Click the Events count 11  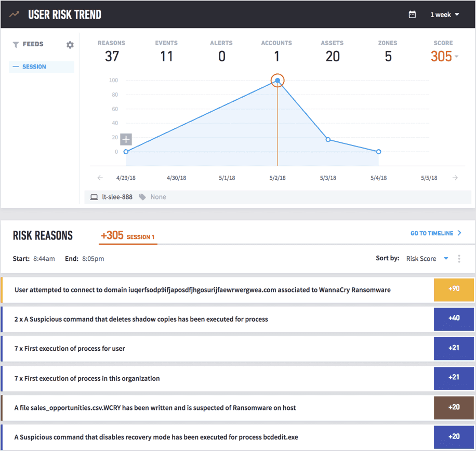(166, 57)
